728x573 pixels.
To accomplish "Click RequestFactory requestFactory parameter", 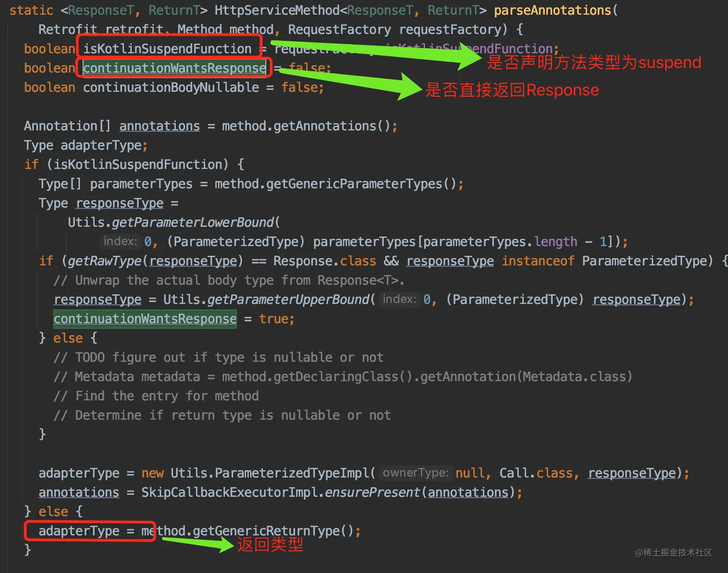I will tap(394, 29).
